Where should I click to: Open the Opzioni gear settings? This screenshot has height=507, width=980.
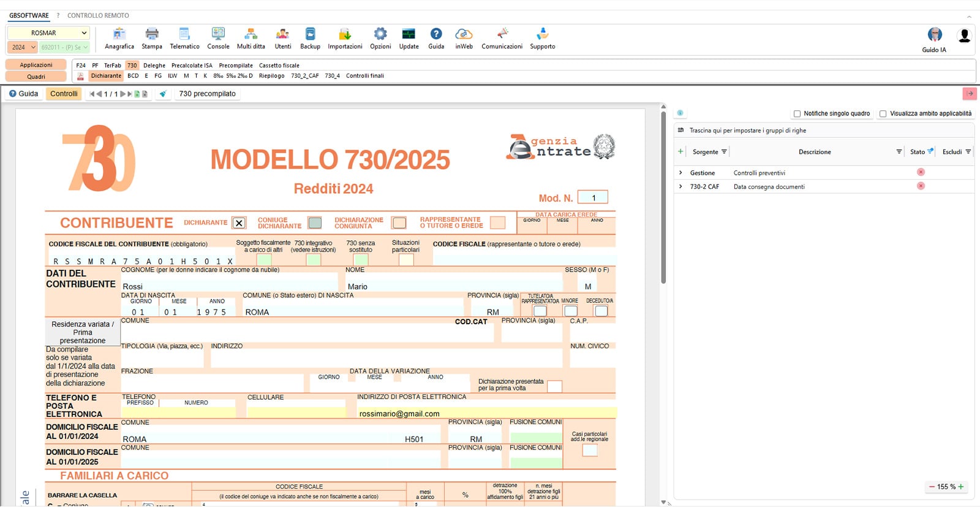380,38
